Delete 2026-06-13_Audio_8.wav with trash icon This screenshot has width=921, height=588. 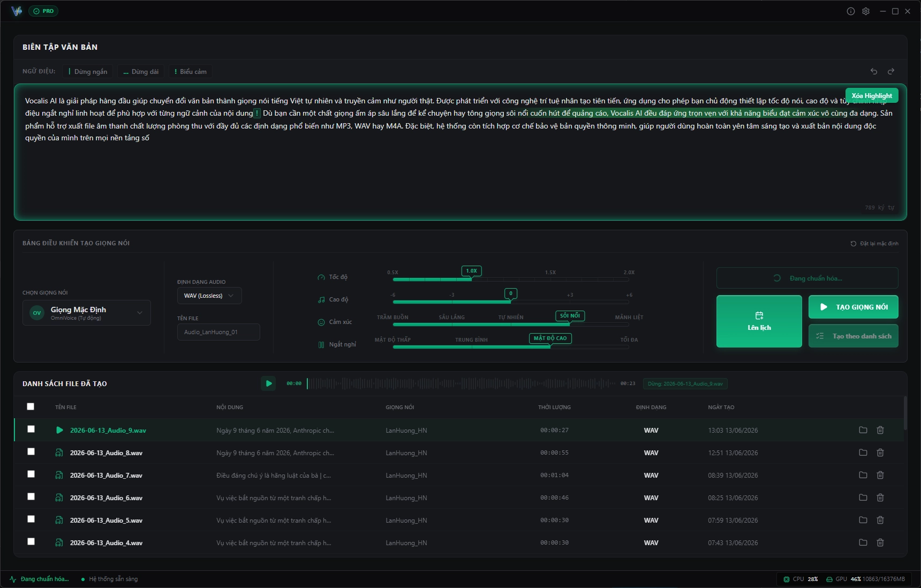(880, 453)
